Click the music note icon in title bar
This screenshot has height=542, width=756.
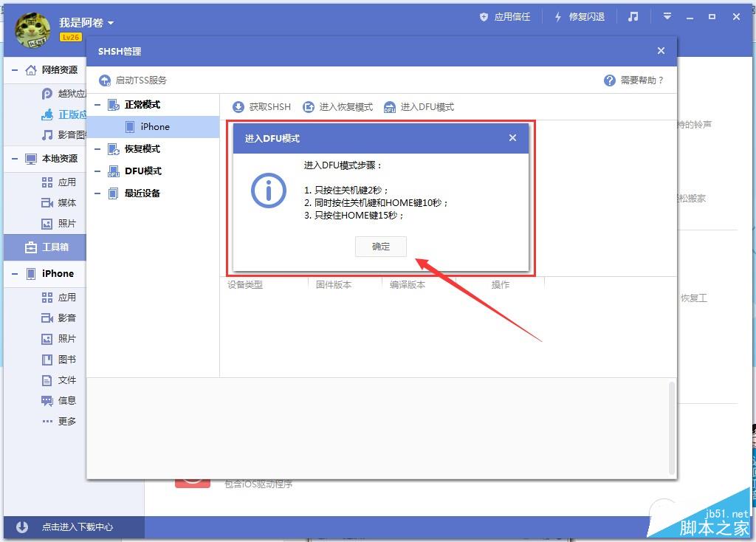point(633,16)
